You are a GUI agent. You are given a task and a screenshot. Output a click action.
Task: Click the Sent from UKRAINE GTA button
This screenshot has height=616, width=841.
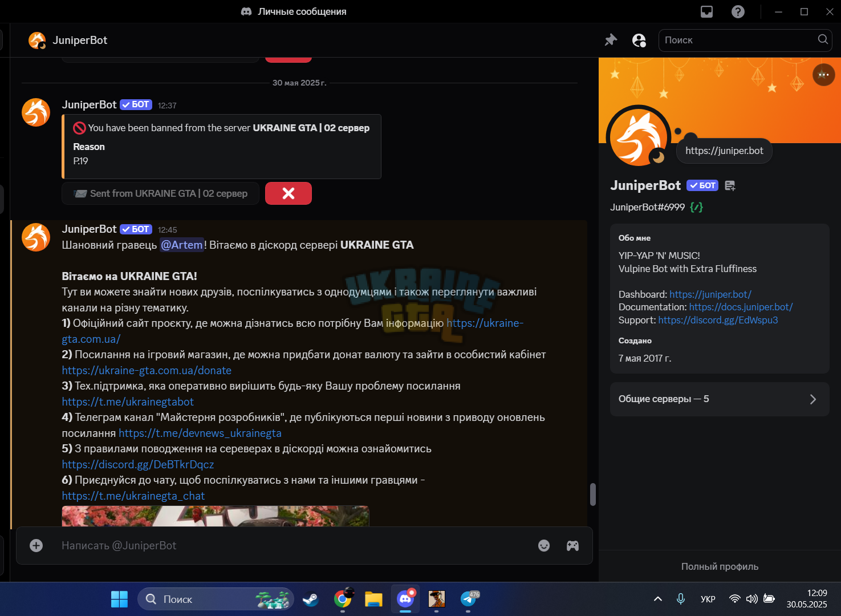tap(160, 193)
